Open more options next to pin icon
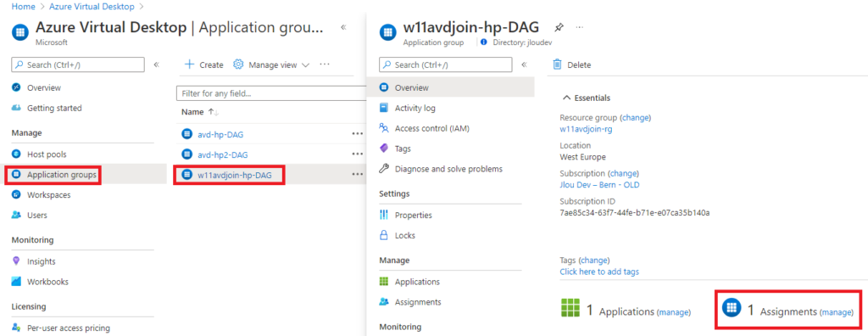 tap(580, 26)
